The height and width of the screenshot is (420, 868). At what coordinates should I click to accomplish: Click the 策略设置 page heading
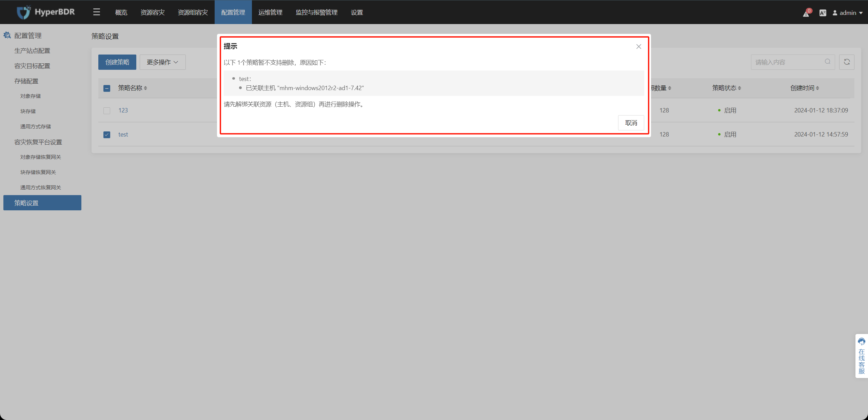105,36
